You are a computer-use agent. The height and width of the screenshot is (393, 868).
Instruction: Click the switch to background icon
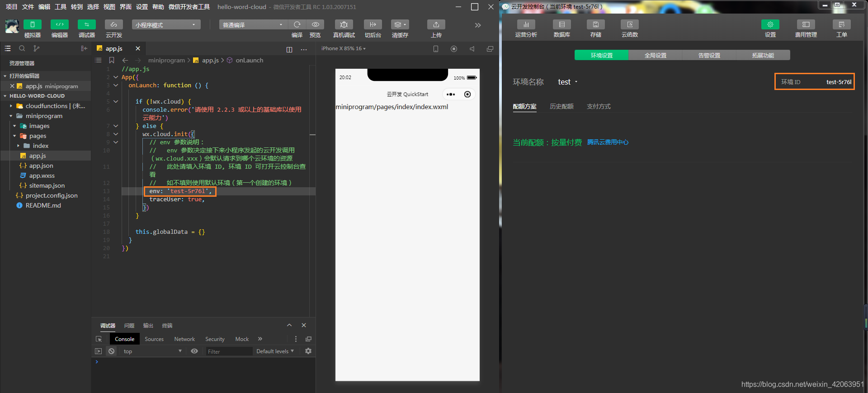pyautogui.click(x=373, y=24)
